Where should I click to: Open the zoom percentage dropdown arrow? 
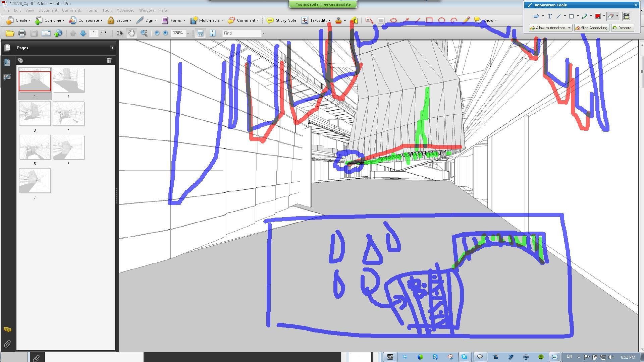click(x=188, y=33)
